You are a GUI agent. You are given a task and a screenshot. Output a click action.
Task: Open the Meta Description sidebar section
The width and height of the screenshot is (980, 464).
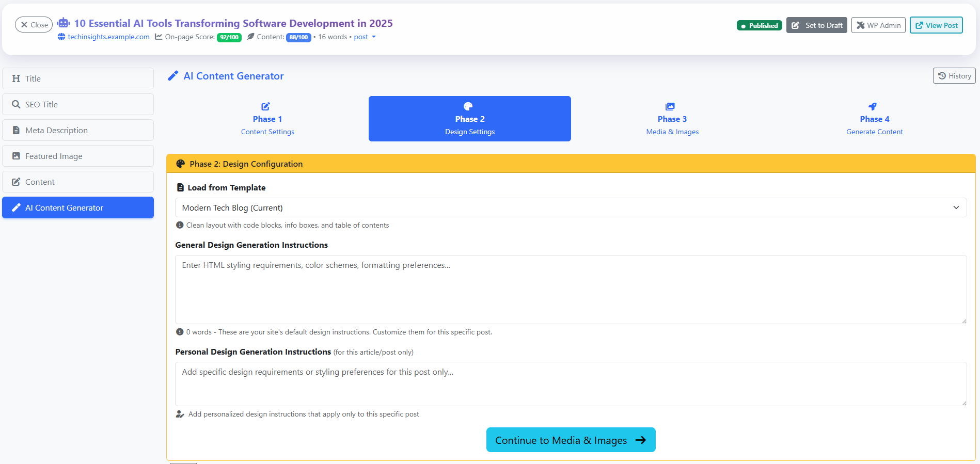[x=78, y=130]
